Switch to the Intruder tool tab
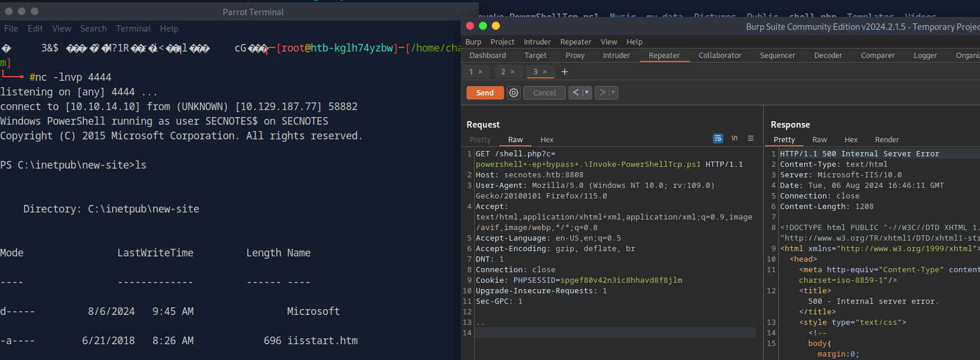The height and width of the screenshot is (360, 980). tap(617, 55)
